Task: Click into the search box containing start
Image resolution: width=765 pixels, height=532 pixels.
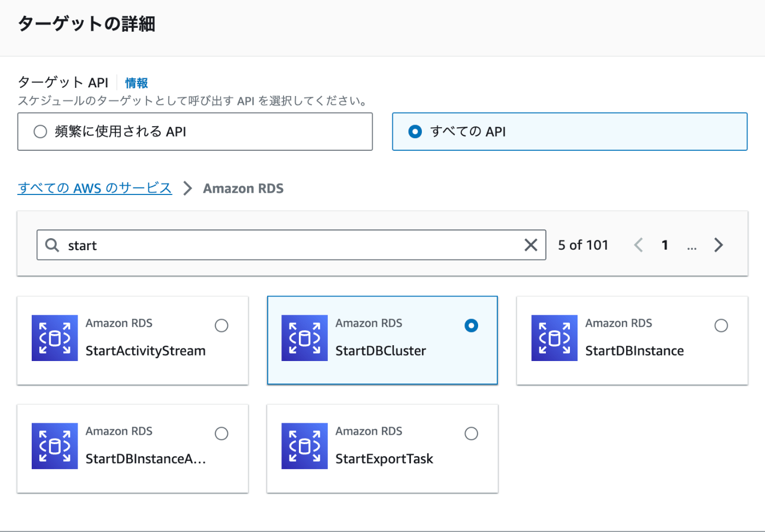Action: [291, 245]
